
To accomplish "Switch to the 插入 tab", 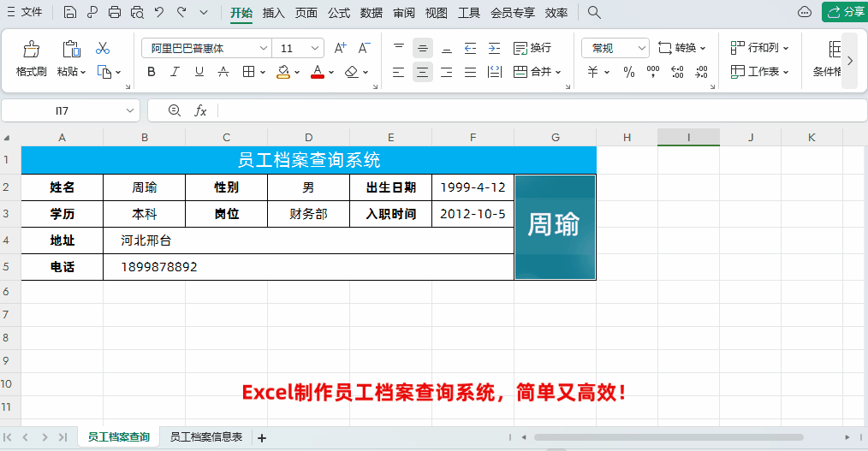I will [x=273, y=13].
